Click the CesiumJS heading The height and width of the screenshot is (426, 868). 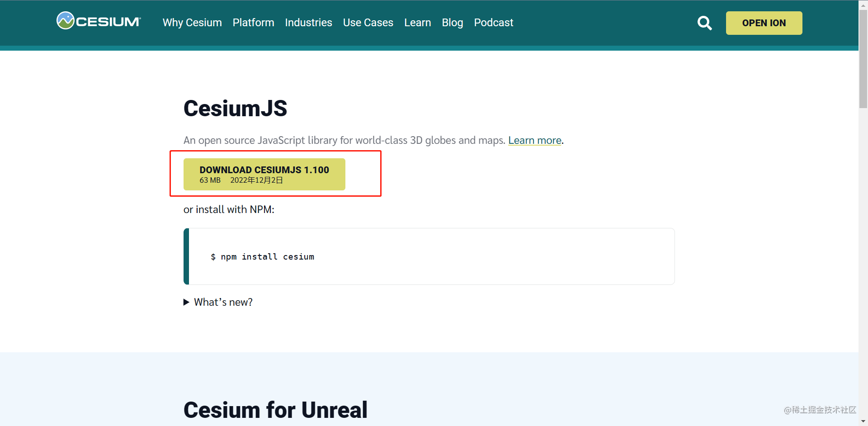click(x=235, y=109)
